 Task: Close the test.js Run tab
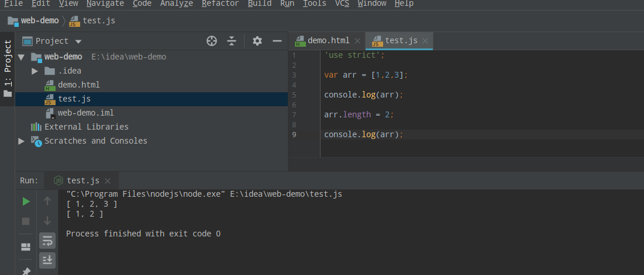(x=108, y=181)
